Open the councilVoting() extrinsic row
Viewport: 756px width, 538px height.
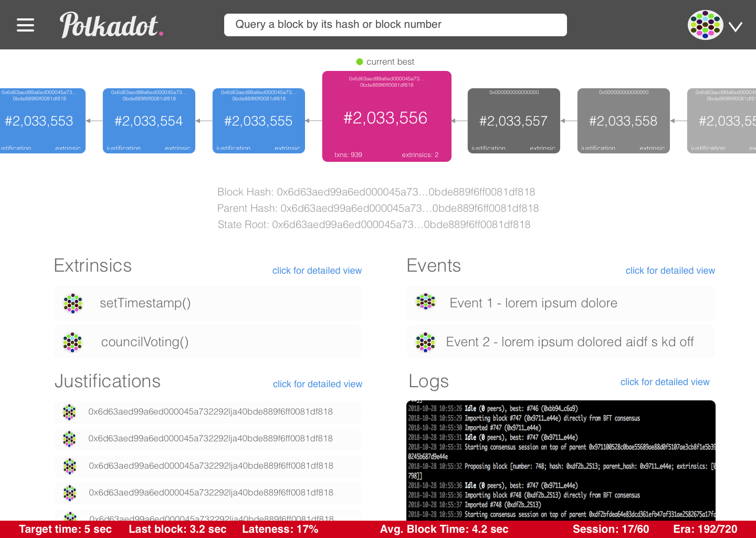(208, 342)
